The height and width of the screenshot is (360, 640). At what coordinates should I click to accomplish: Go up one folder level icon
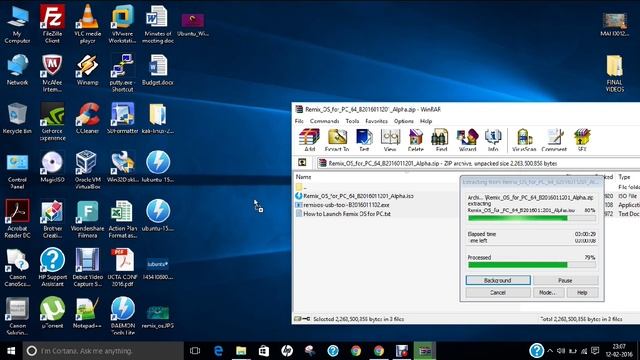[x=302, y=163]
